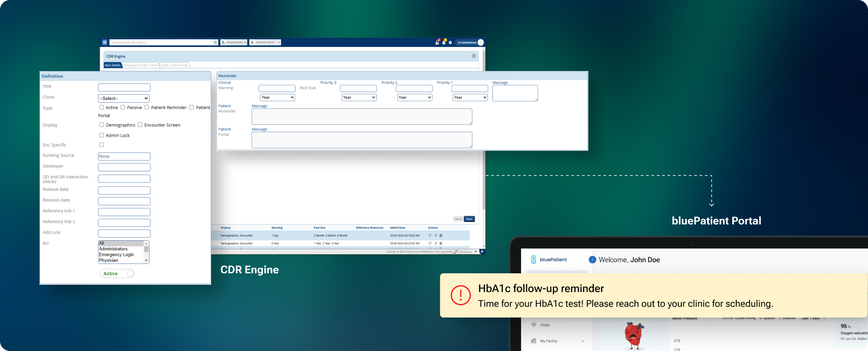Click the Patient Reminder message box

(362, 117)
